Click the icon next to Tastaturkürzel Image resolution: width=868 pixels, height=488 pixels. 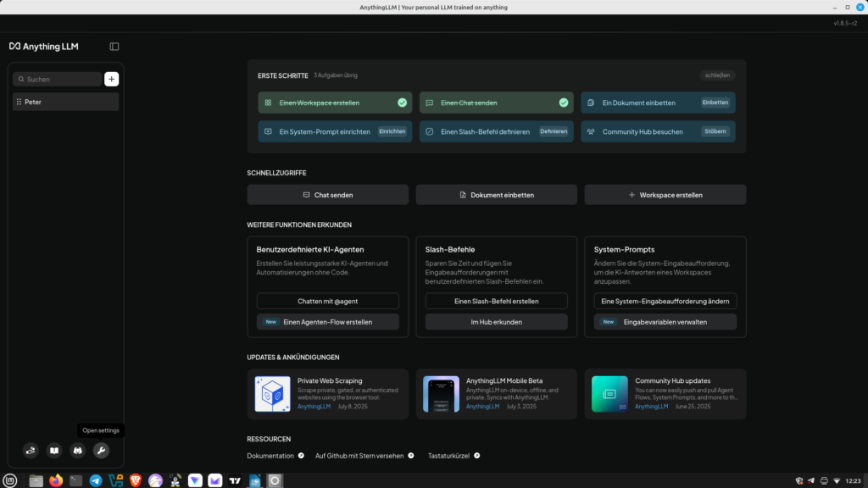point(476,456)
